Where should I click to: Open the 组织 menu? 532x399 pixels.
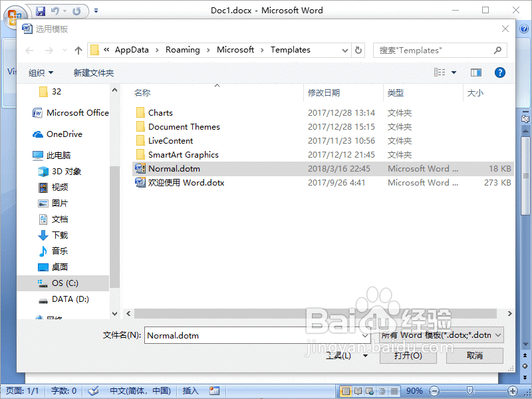(41, 72)
